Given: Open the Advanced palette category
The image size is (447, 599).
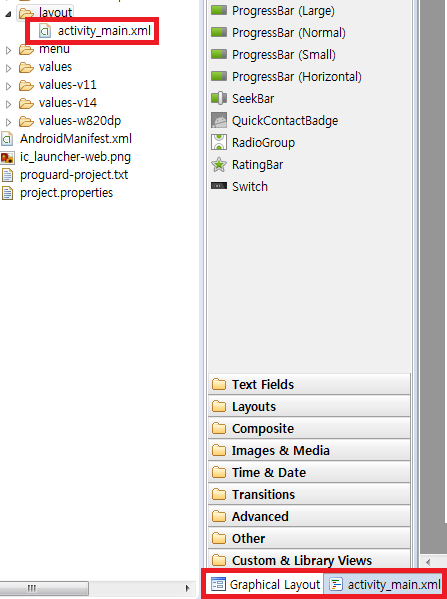Looking at the screenshot, I should coord(309,516).
